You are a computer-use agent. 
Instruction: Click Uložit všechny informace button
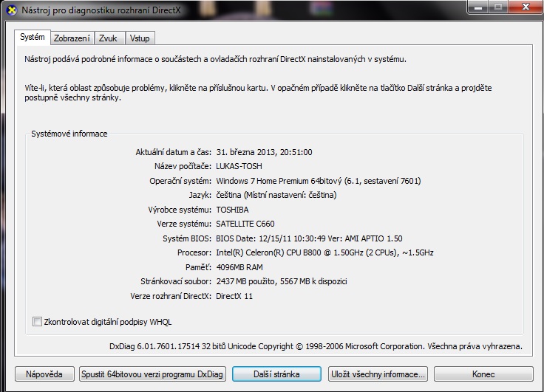coord(377,374)
